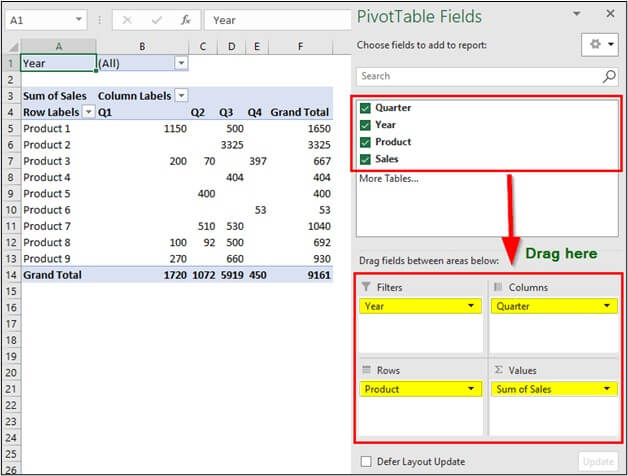The height and width of the screenshot is (476, 628).
Task: Open Sum of Sales dropdown in Values area
Action: pos(607,389)
